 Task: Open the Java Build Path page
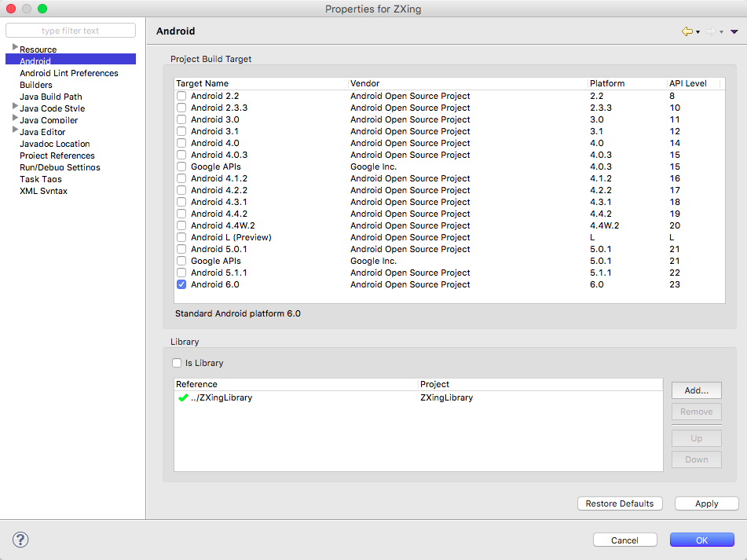click(x=51, y=97)
